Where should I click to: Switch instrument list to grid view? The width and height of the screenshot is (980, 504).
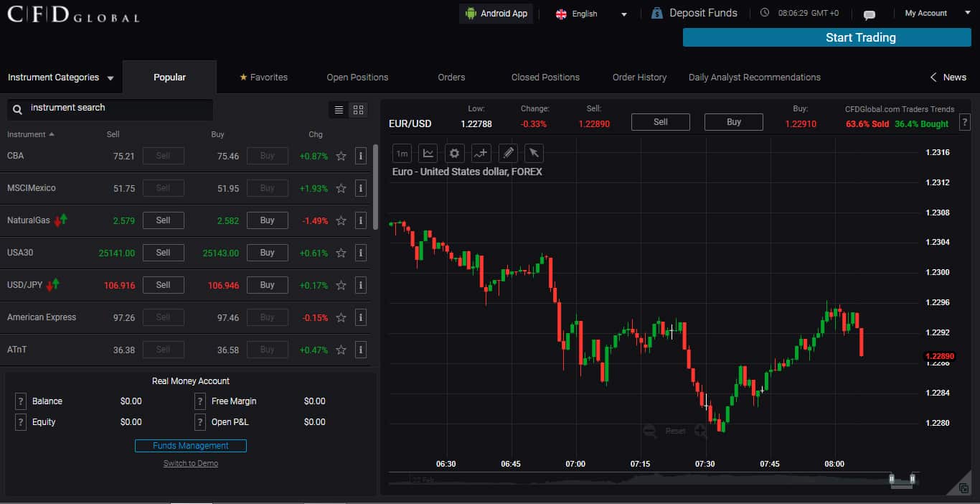click(x=358, y=110)
